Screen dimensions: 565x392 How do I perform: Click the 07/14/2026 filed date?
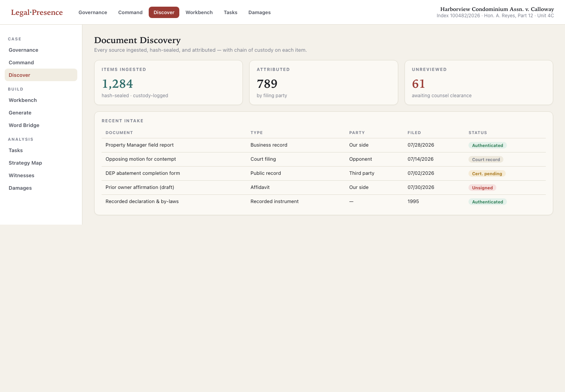point(421,159)
